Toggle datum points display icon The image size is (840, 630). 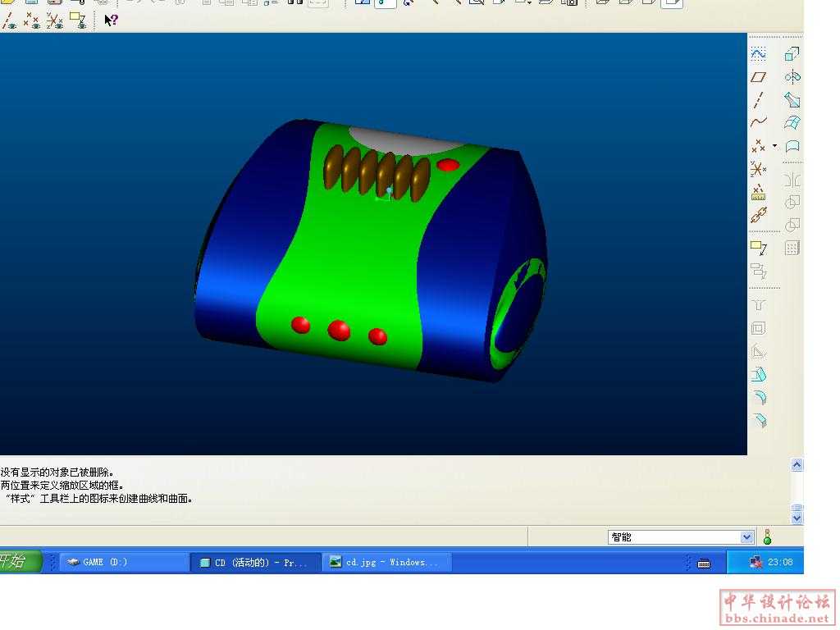pos(32,20)
